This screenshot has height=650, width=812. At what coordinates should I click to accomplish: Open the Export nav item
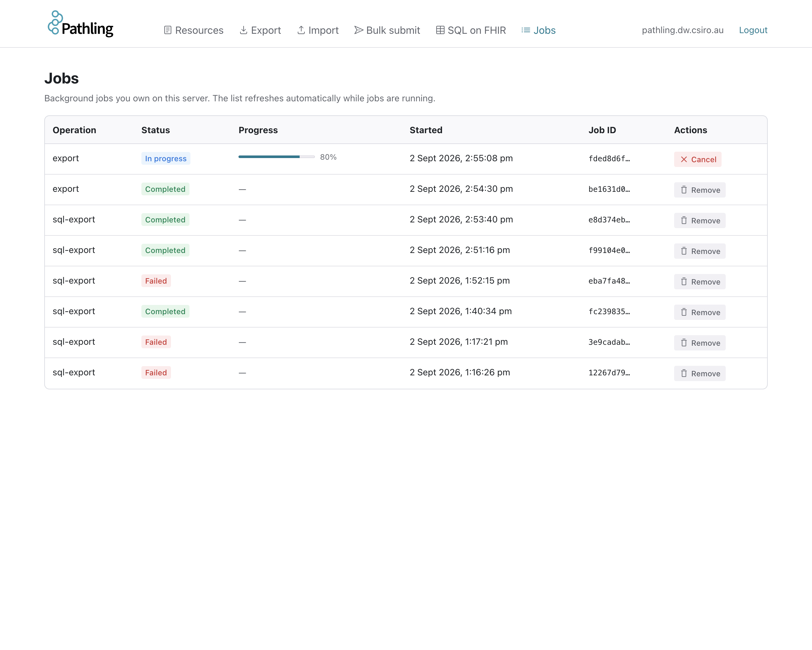260,30
